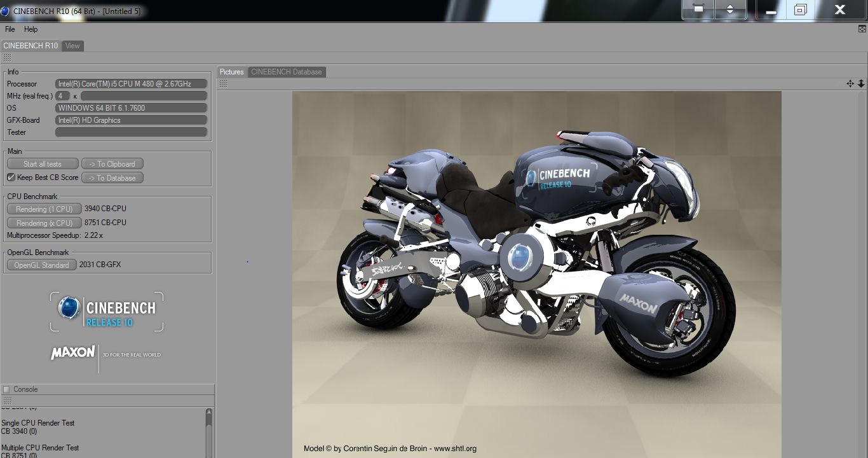Open the Help menu
Image resolution: width=868 pixels, height=458 pixels.
point(31,29)
